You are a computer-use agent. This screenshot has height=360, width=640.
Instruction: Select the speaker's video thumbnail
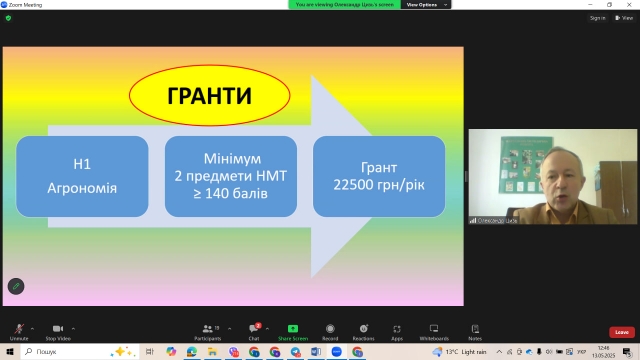[x=553, y=176]
